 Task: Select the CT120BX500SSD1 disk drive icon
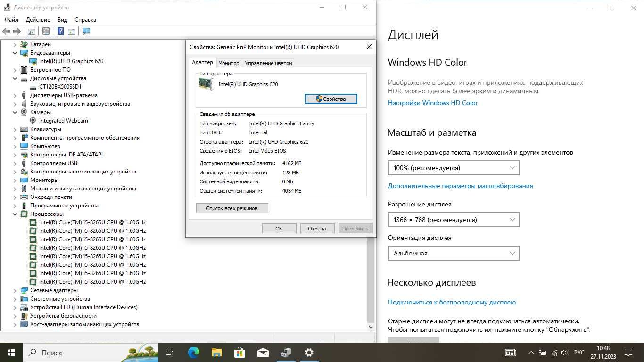point(33,87)
